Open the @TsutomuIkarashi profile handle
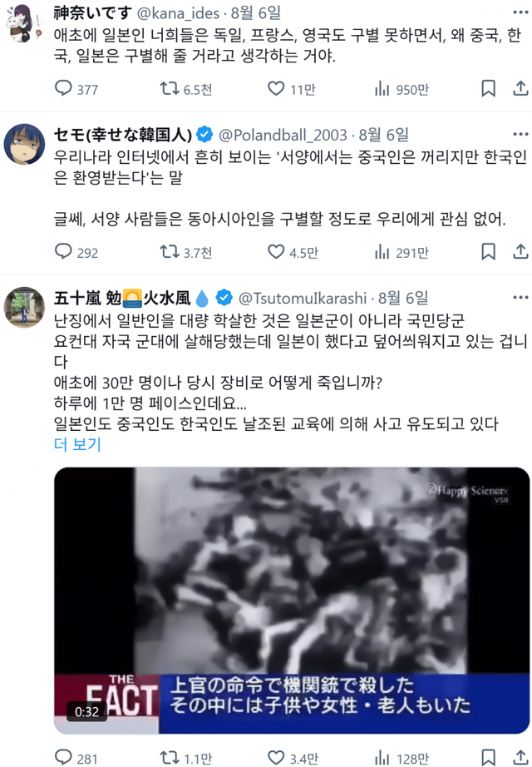532x767 pixels. [x=303, y=298]
